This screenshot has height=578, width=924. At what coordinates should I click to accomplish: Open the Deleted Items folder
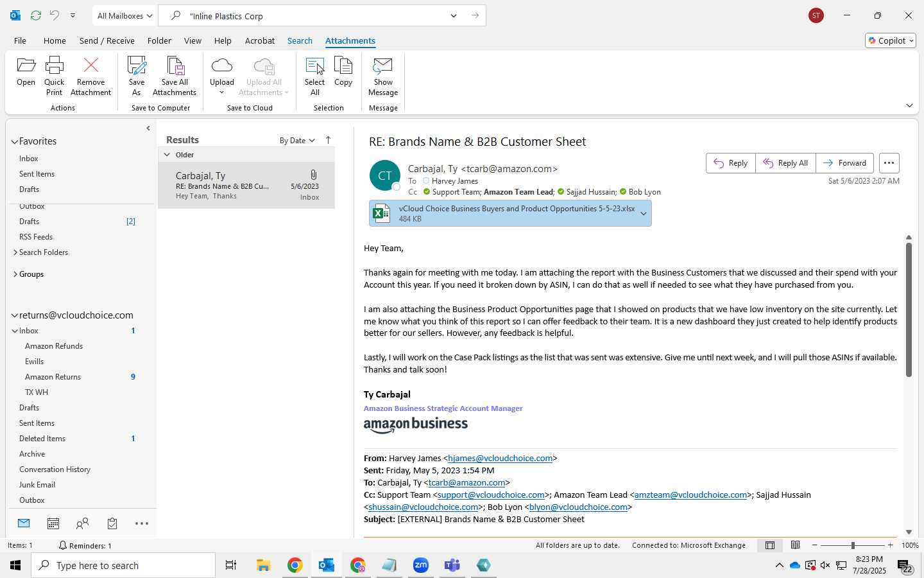pos(42,439)
